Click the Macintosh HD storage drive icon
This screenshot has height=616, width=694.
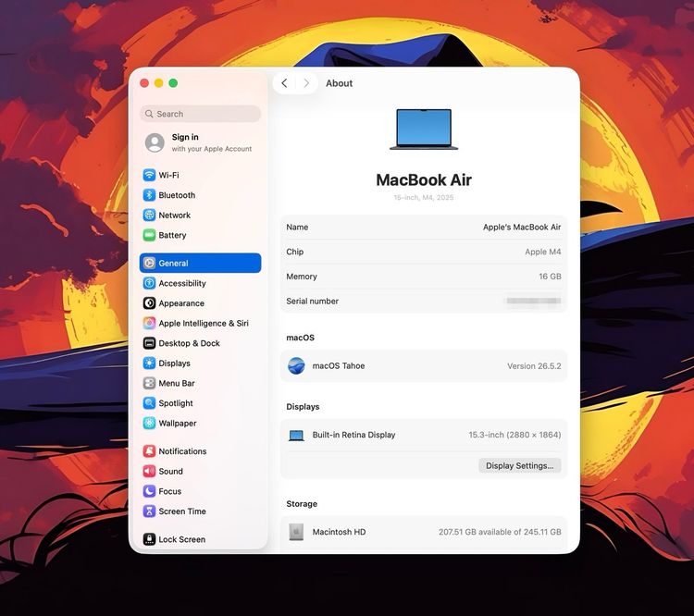point(296,532)
